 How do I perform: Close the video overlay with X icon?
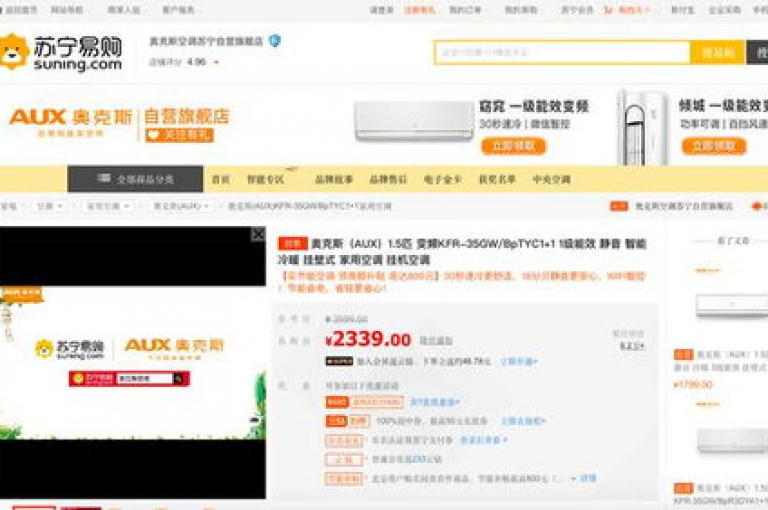pyautogui.click(x=258, y=235)
